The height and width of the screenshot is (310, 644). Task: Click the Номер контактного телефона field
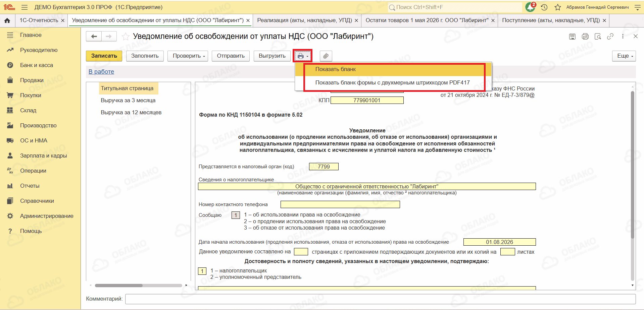(340, 204)
